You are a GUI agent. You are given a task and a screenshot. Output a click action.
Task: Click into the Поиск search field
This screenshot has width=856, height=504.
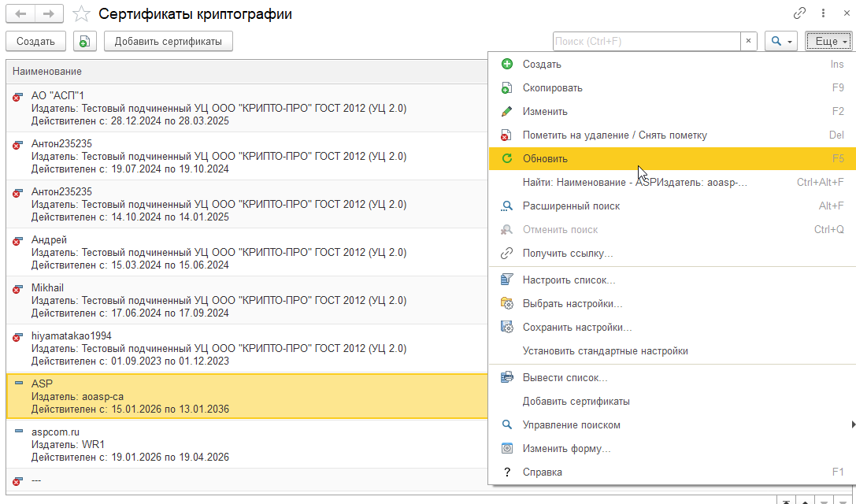click(646, 41)
